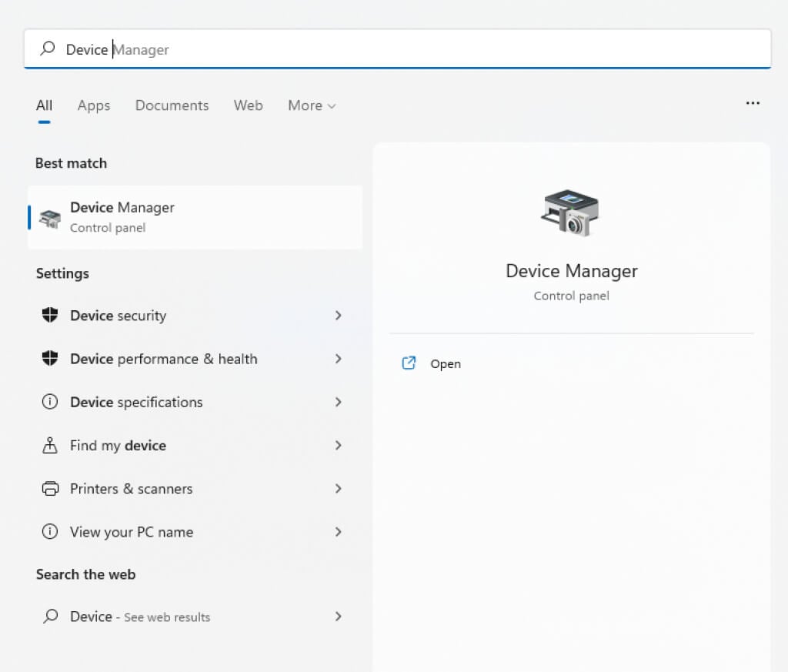Click the View your PC name info icon
The width and height of the screenshot is (788, 672).
[50, 532]
